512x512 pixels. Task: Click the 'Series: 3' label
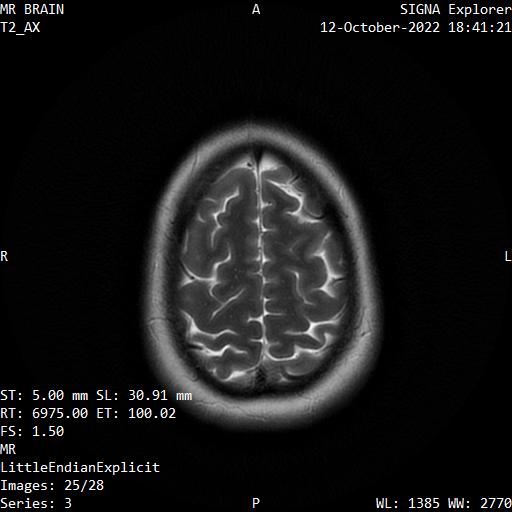(36, 503)
